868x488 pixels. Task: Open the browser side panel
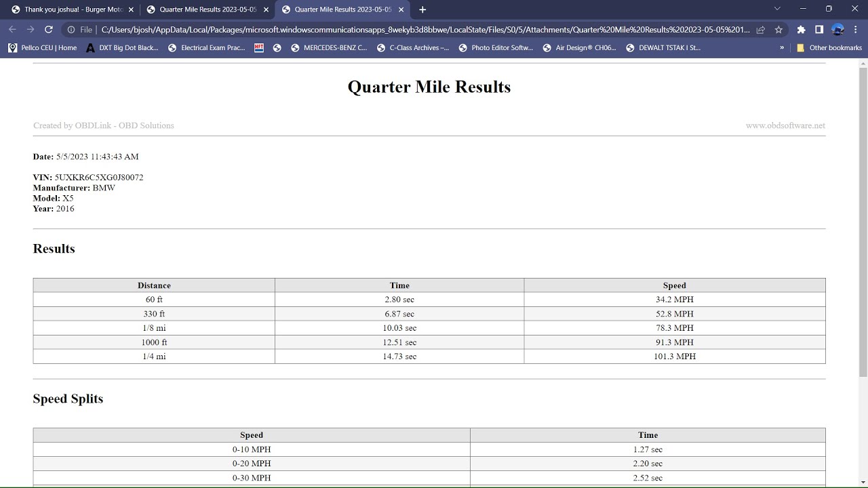pos(819,30)
